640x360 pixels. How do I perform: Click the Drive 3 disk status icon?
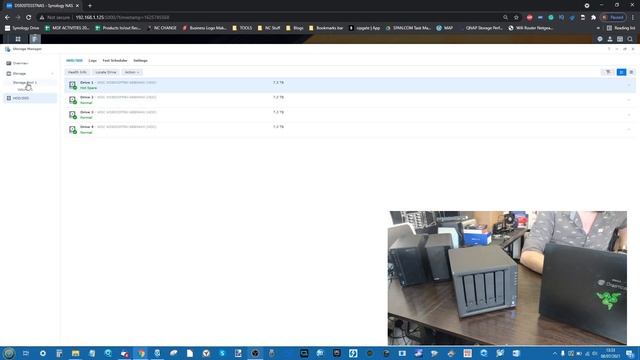(73, 115)
